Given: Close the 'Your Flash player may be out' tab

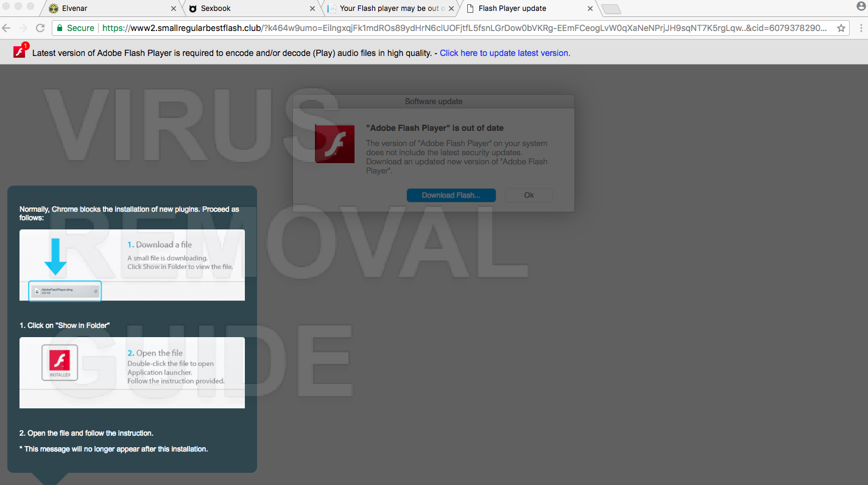Looking at the screenshot, I should pos(451,9).
